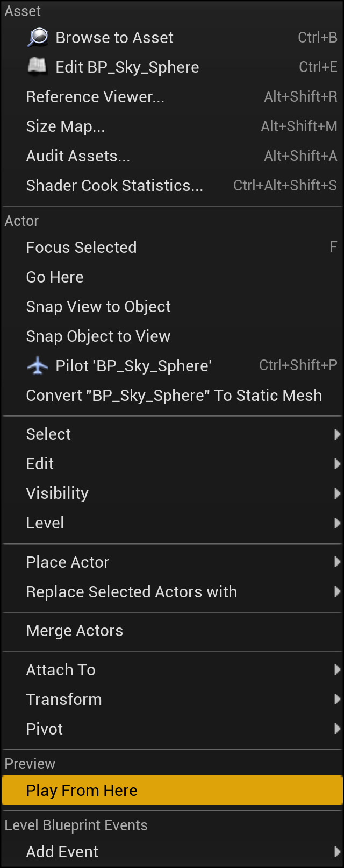This screenshot has width=344, height=868.
Task: Click the airplane icon for Pilot 'BP_Sky_Sphere'
Action: 38,366
